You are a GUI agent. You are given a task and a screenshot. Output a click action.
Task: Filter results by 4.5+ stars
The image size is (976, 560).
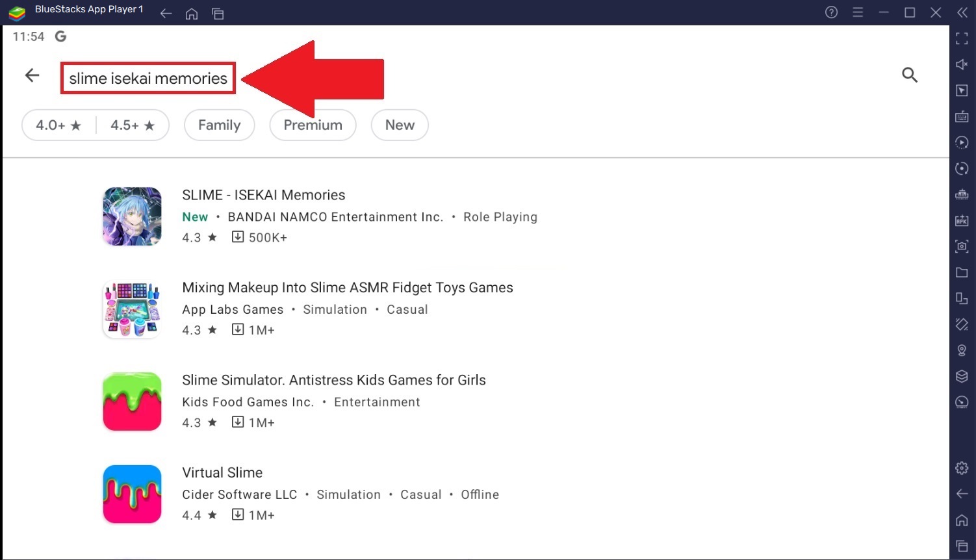(133, 125)
